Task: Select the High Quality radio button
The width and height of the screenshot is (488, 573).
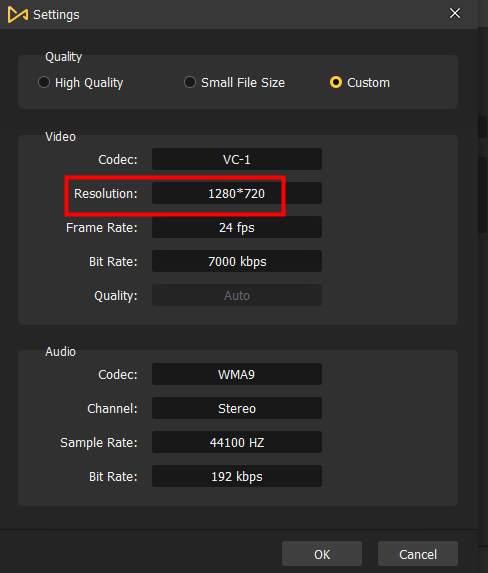Action: (x=44, y=82)
